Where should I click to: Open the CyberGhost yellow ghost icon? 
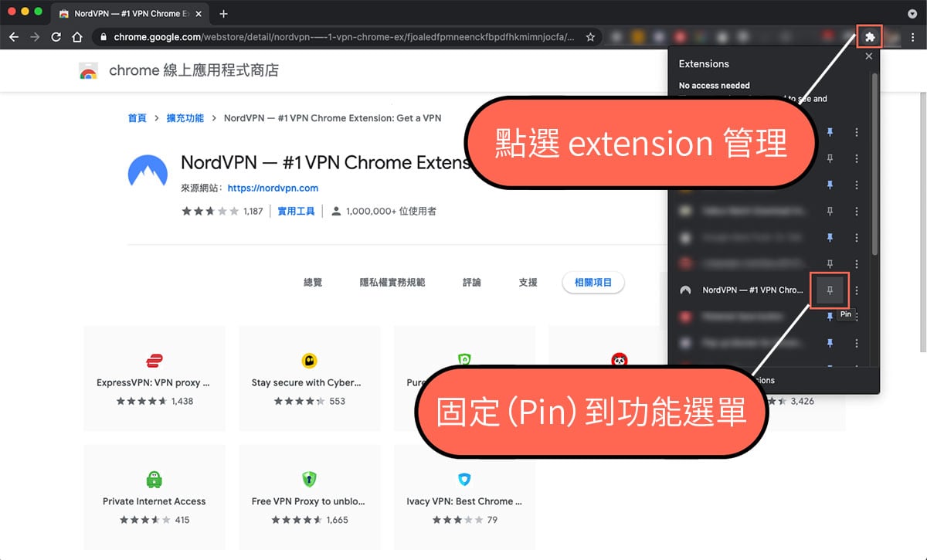pos(310,361)
